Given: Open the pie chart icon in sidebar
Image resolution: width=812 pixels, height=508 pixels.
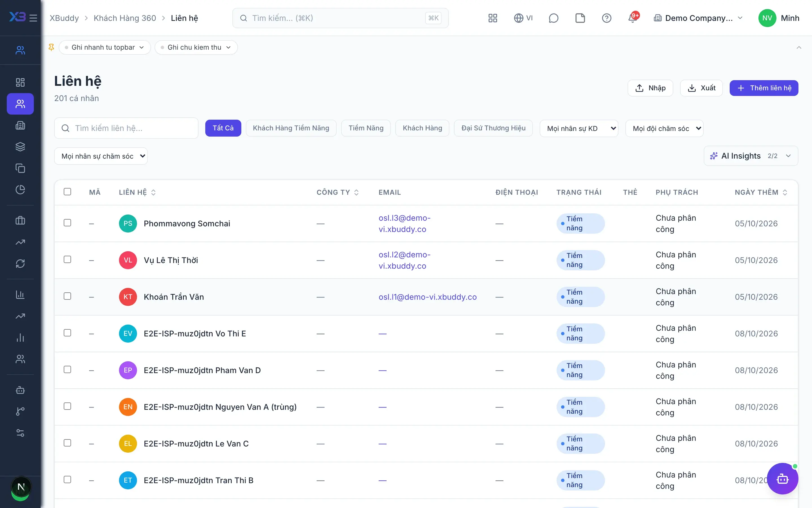Looking at the screenshot, I should (20, 190).
